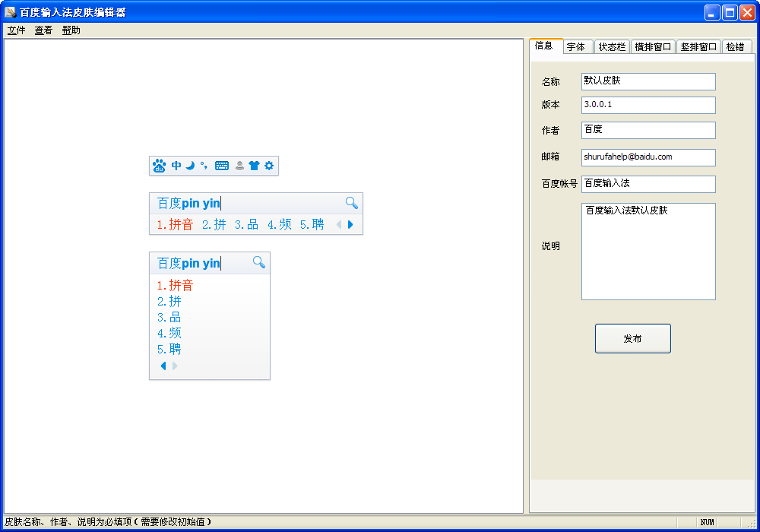The image size is (760, 532).
Task: Select candidate 3.品 in horizontal window
Action: [x=247, y=224]
